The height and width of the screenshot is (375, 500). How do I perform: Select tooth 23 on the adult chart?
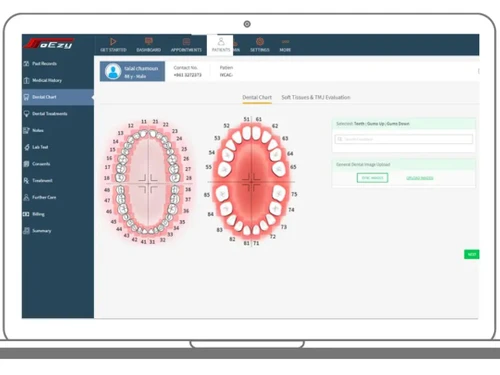click(164, 139)
